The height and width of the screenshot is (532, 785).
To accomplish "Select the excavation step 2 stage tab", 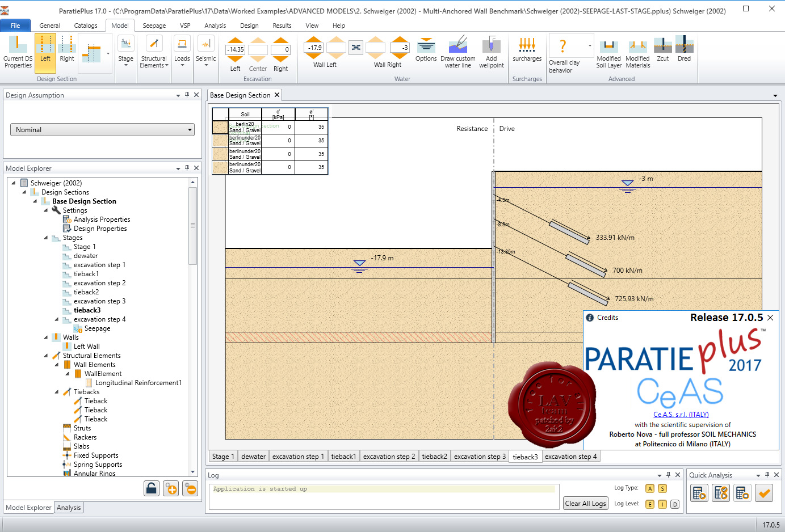I will pyautogui.click(x=389, y=457).
